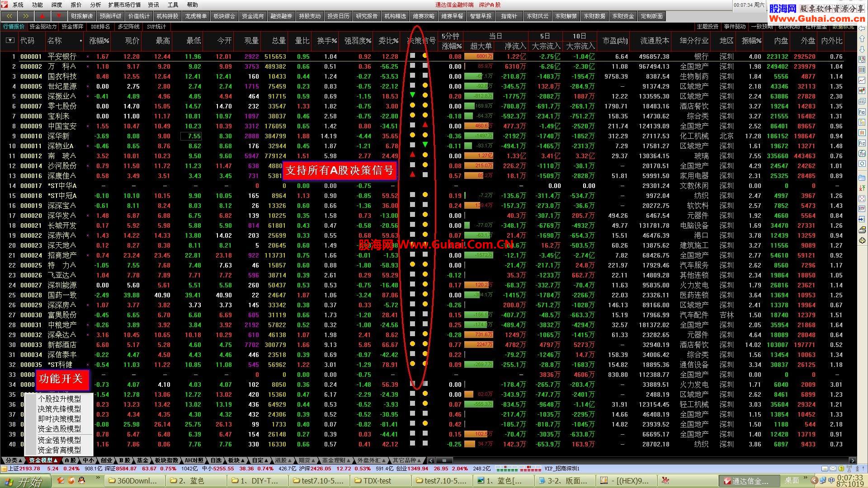The width and height of the screenshot is (868, 488).
Task: Click the down arrow icon in right sidebar
Action: coord(862,49)
